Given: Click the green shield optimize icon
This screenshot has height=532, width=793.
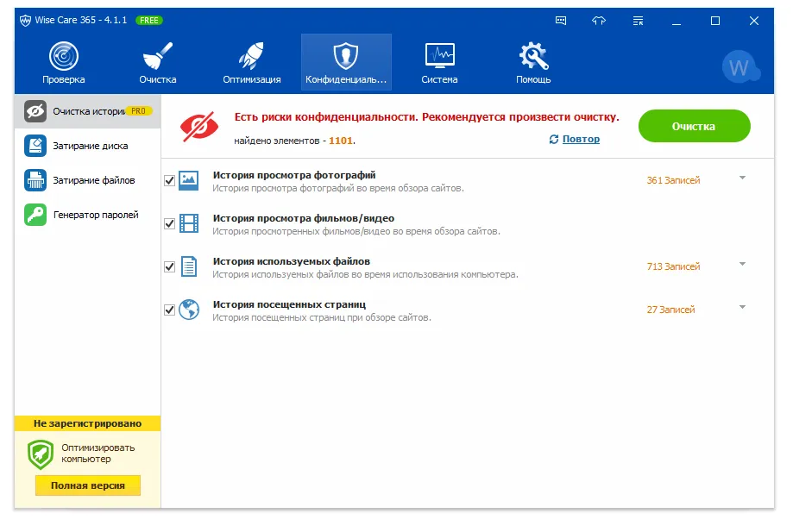Looking at the screenshot, I should (x=41, y=454).
